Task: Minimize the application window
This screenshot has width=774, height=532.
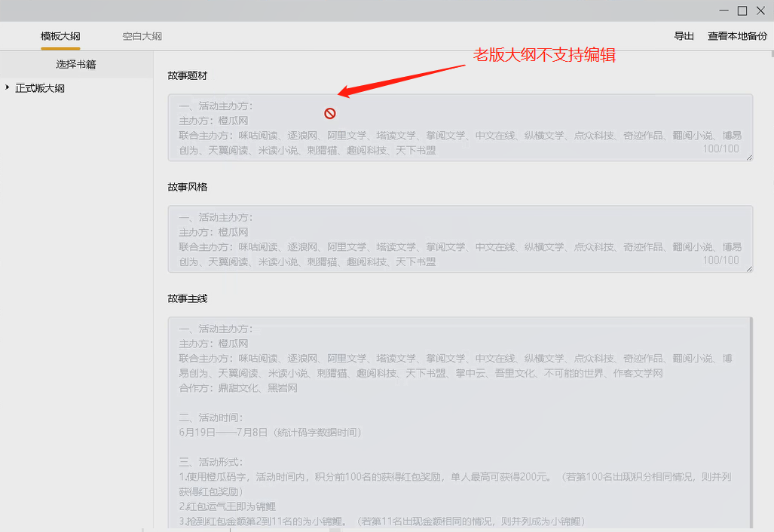Action: tap(724, 11)
